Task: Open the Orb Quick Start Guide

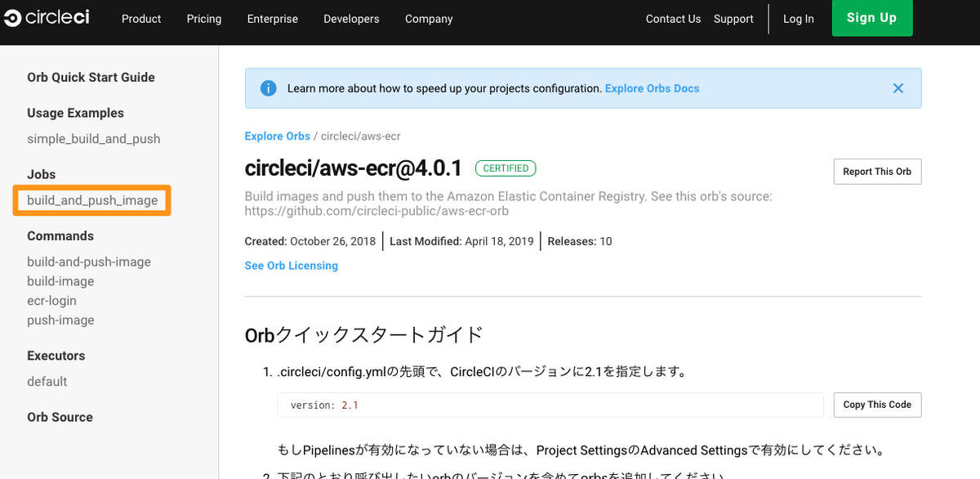Action: pos(90,77)
